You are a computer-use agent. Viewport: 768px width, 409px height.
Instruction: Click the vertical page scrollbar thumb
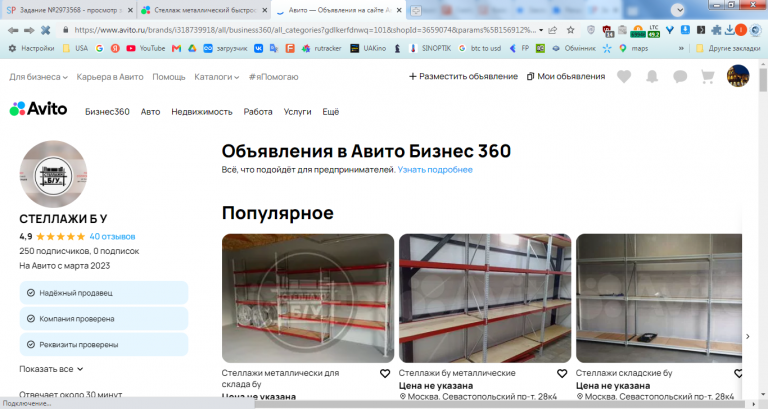tap(763, 80)
